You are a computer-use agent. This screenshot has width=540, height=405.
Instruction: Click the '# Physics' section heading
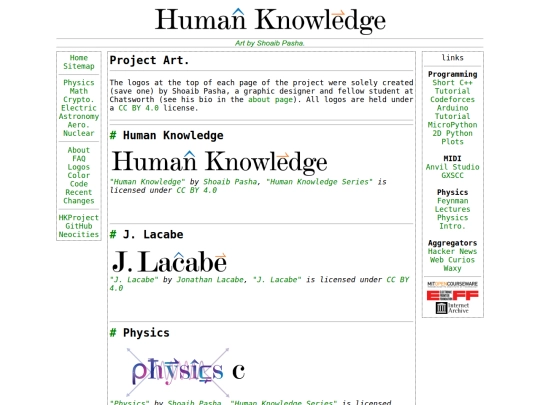tap(139, 333)
